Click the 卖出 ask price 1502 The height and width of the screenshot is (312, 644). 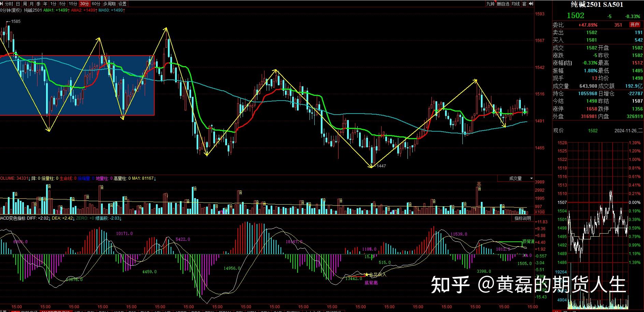point(592,32)
